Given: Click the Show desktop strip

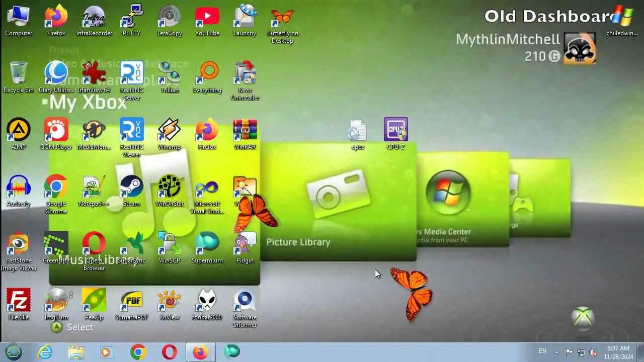Looking at the screenshot, I should click(x=640, y=352).
